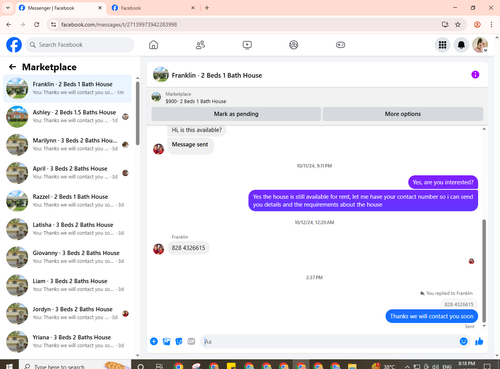The image size is (500, 369).
Task: Open the Home feed icon
Action: 153,45
